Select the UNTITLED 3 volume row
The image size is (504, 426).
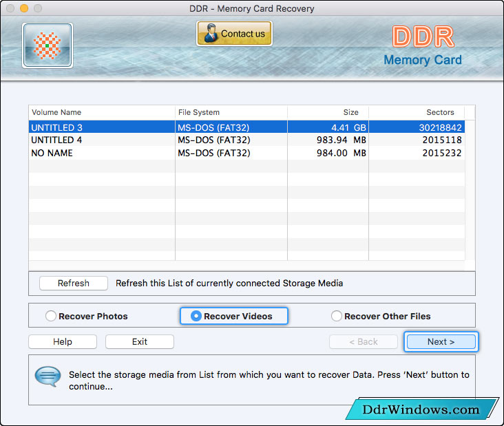pyautogui.click(x=246, y=127)
